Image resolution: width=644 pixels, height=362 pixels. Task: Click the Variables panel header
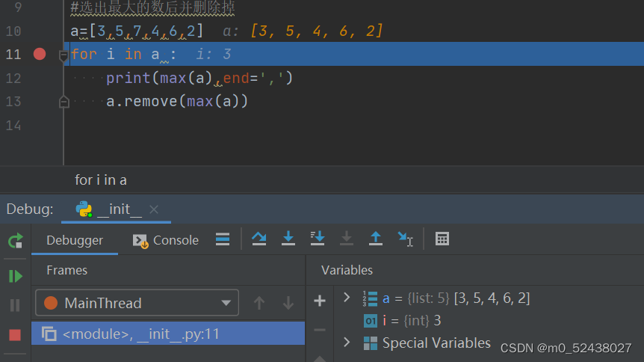pyautogui.click(x=347, y=270)
